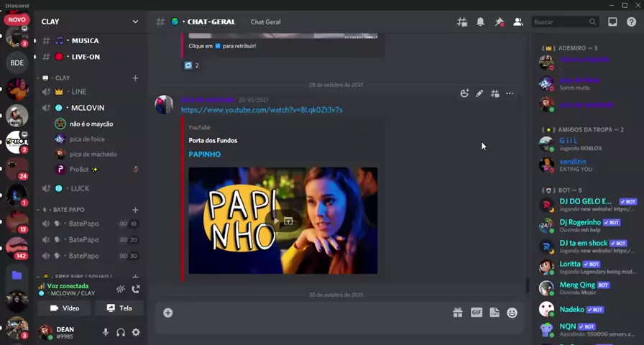Open the inbox icon

click(612, 22)
